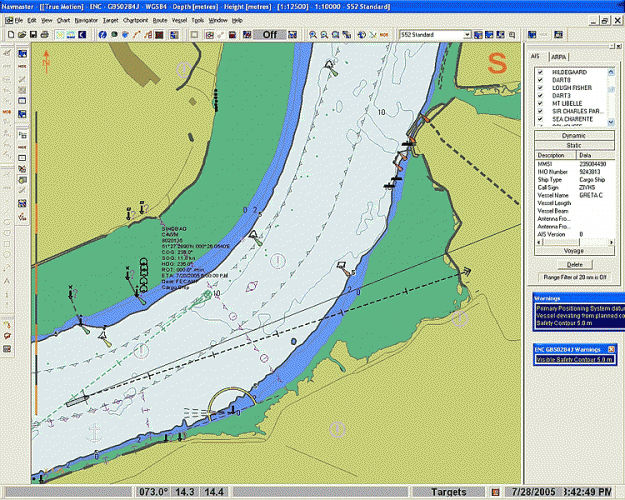Uncheck the HILDEGAARD vessel checkbox
625x500 pixels.
(541, 73)
